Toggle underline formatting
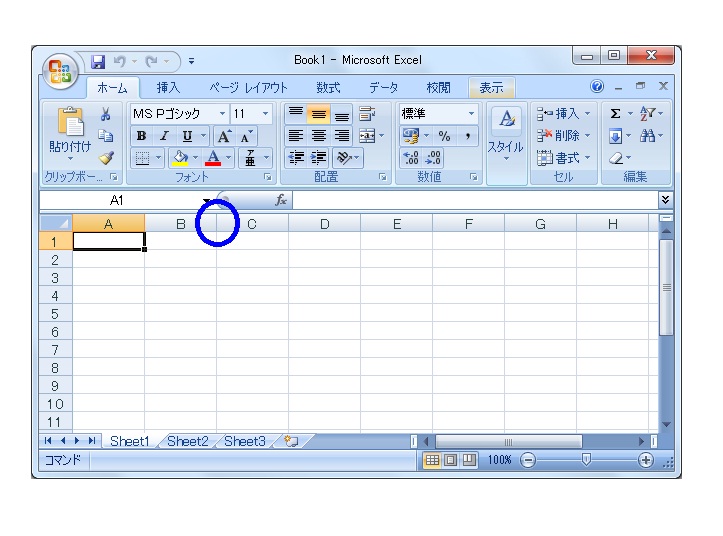Image resolution: width=723 pixels, height=536 pixels. pyautogui.click(x=187, y=136)
